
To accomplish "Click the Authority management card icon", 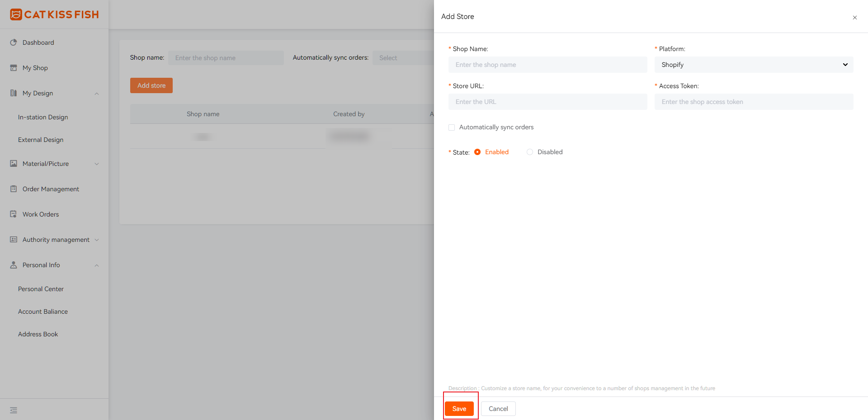I will pyautogui.click(x=14, y=240).
